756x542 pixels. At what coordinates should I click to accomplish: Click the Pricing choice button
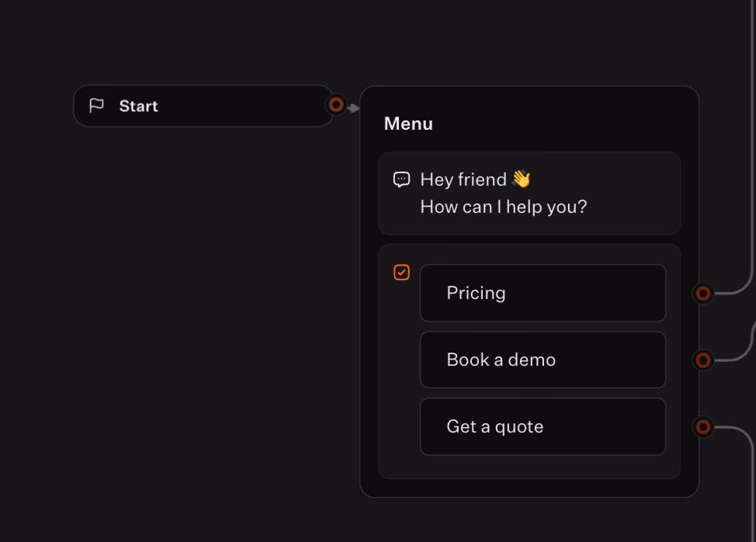[x=543, y=294]
